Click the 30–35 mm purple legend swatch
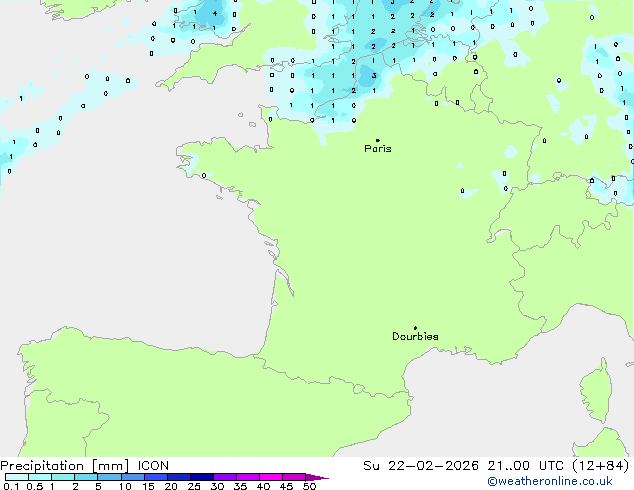The image size is (634, 490). [x=225, y=477]
